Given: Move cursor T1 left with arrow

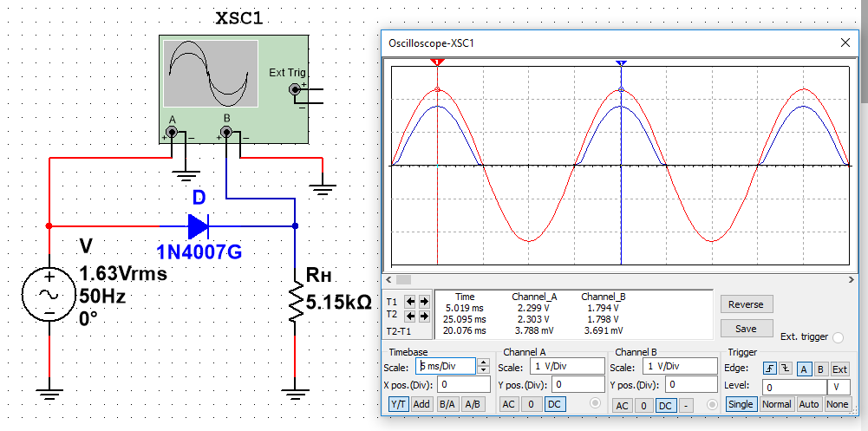Looking at the screenshot, I should pos(410,302).
